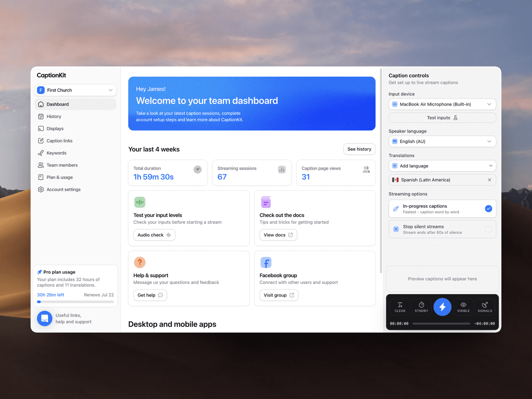Click the chat bubble help widget icon
The height and width of the screenshot is (399, 532).
pyautogui.click(x=45, y=318)
